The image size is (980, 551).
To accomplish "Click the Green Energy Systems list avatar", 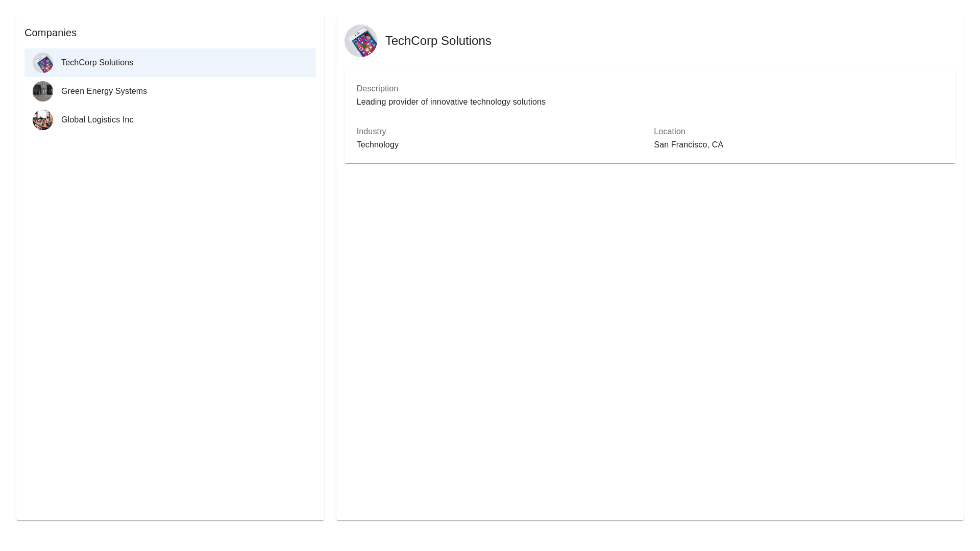I will pos(43,91).
